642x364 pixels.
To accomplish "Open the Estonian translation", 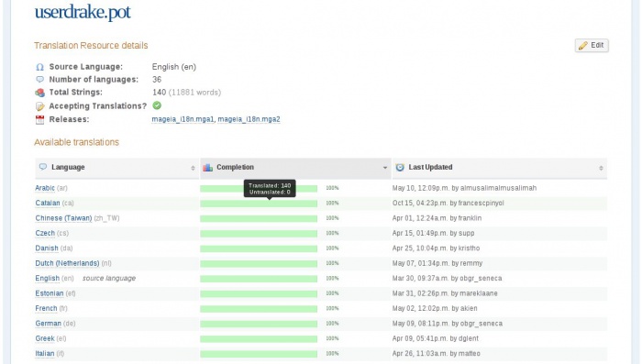I will 50,293.
